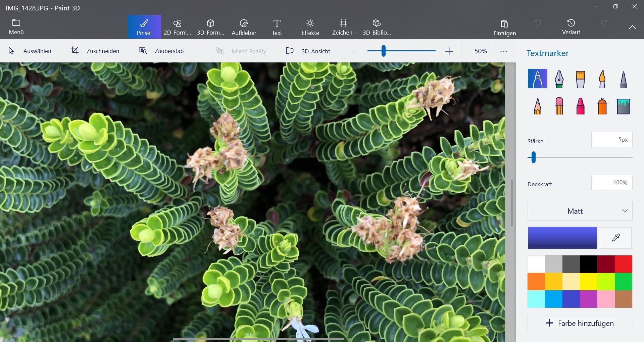Open the 3D-Bibliothek tab

pyautogui.click(x=377, y=27)
